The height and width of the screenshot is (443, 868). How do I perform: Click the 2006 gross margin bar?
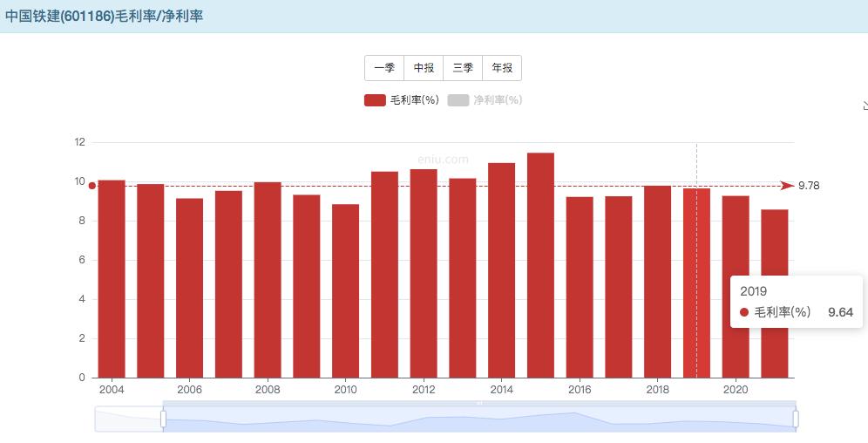point(189,288)
